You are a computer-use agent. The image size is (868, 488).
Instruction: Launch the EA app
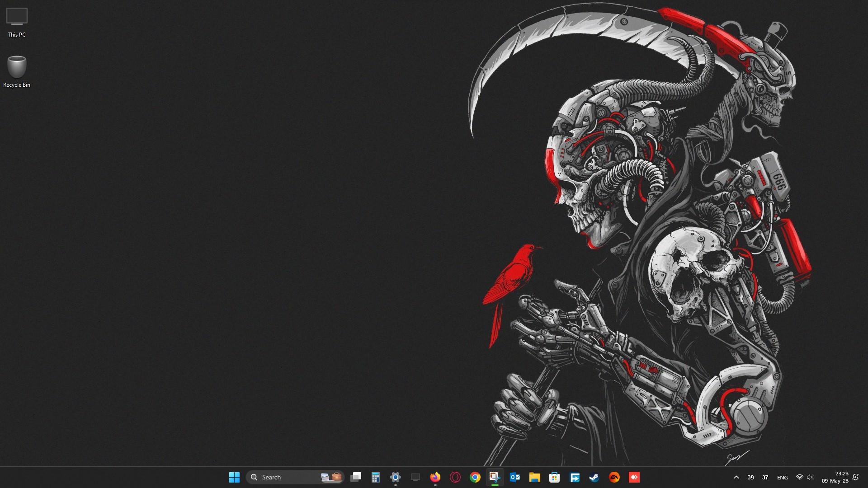coord(614,477)
